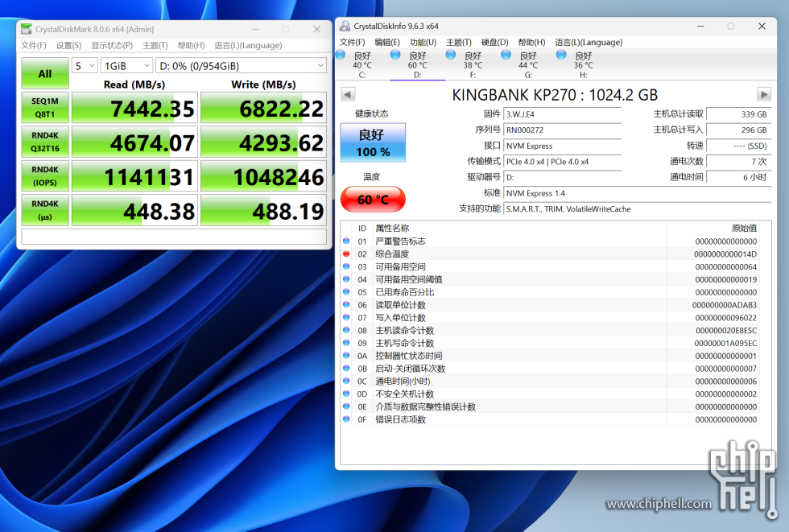Open 显示状态(P) menu in CrystalDiskMark

tap(112, 45)
